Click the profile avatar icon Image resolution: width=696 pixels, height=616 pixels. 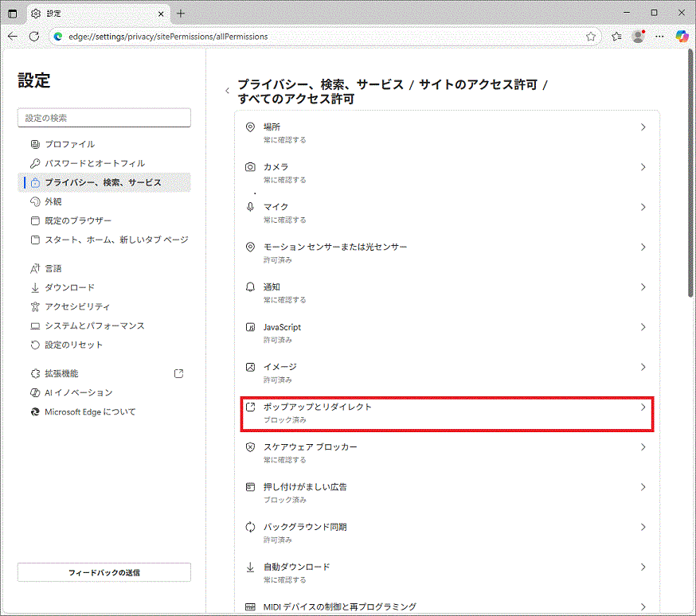click(638, 37)
